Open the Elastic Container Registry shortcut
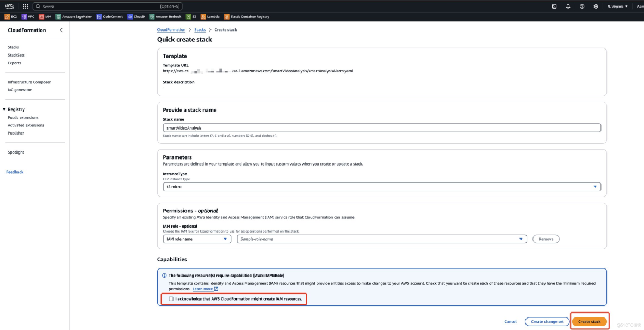Screen dimensions: 644x330 [246, 17]
